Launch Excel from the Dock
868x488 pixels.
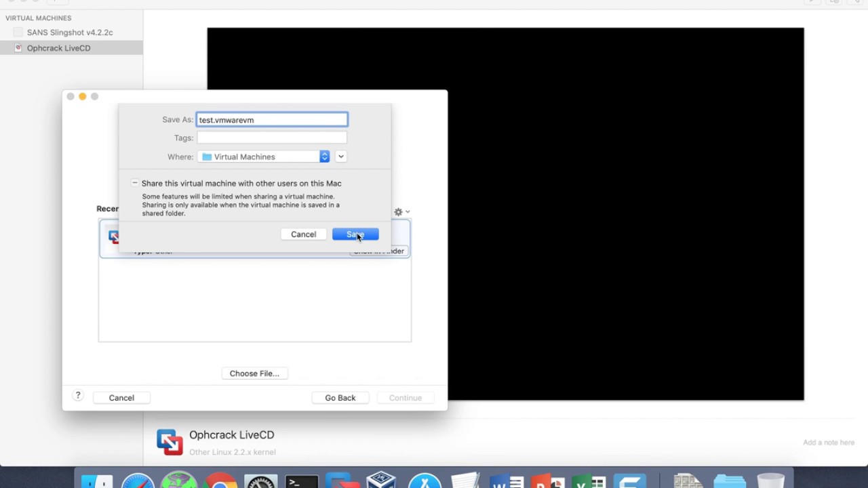[x=589, y=481]
